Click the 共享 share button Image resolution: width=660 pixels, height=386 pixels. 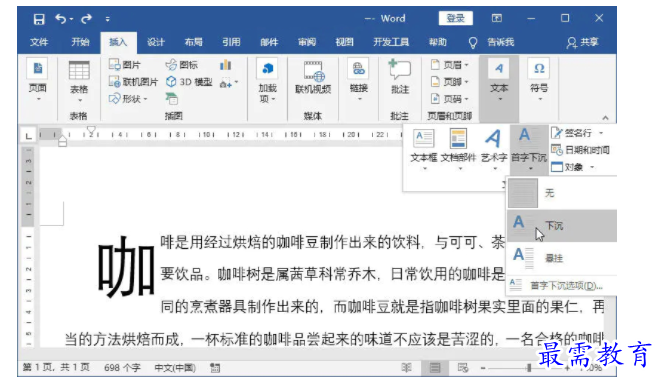pos(583,42)
